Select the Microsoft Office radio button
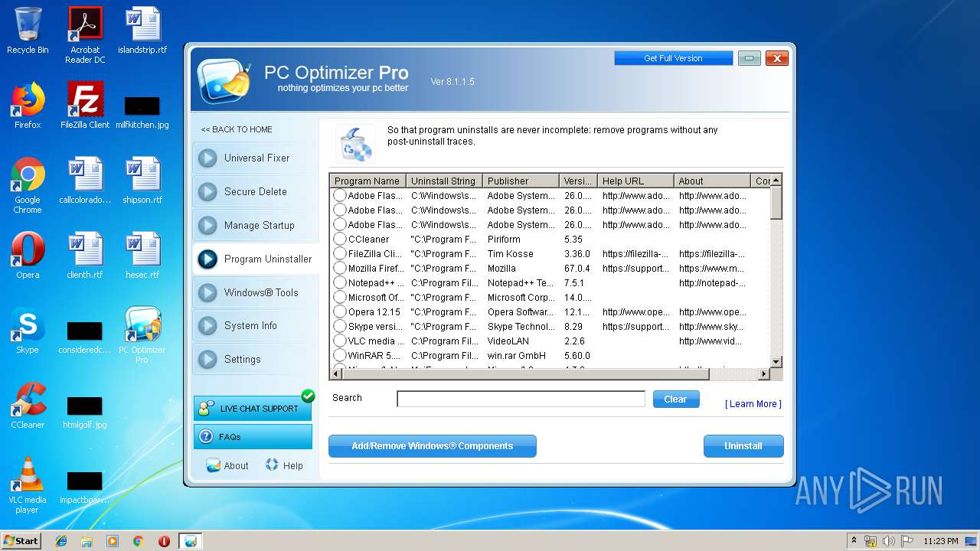This screenshot has width=980, height=551. click(340, 298)
